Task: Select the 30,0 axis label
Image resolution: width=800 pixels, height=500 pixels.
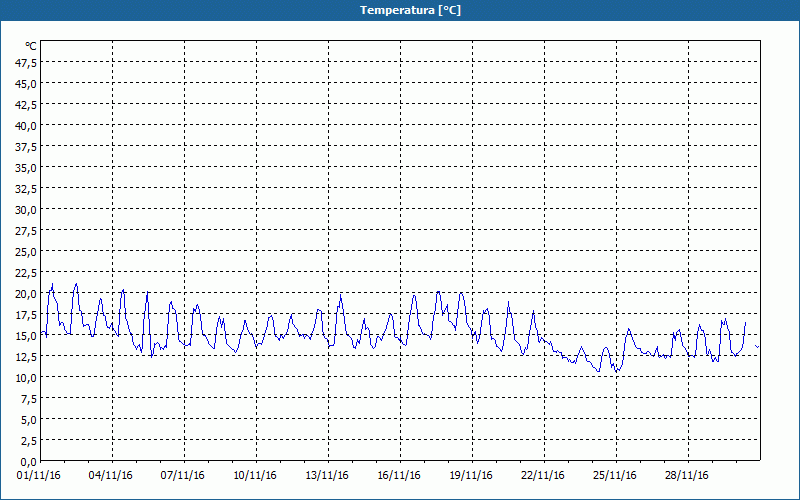Action: click(27, 210)
